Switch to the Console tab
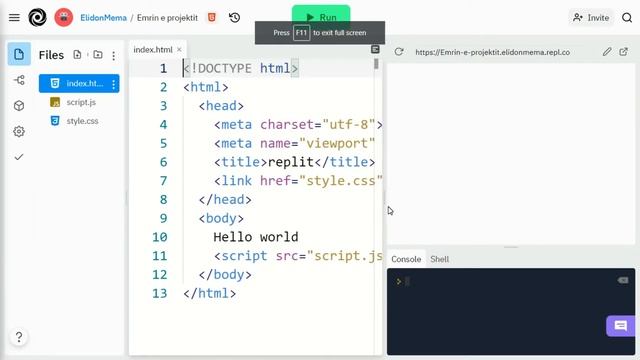The image size is (640, 360). 406,259
